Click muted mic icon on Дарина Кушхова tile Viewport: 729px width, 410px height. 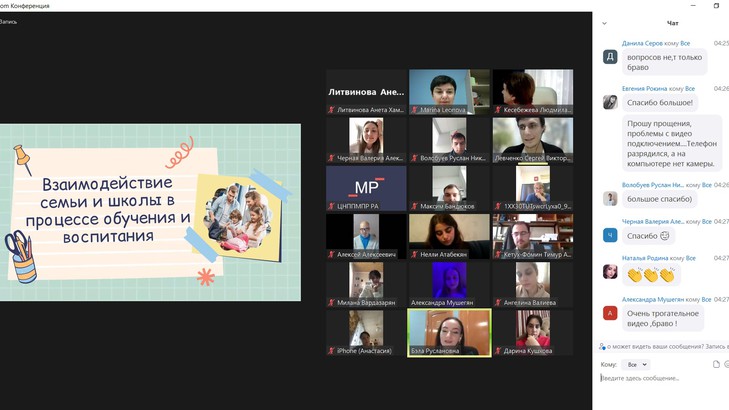coord(498,351)
